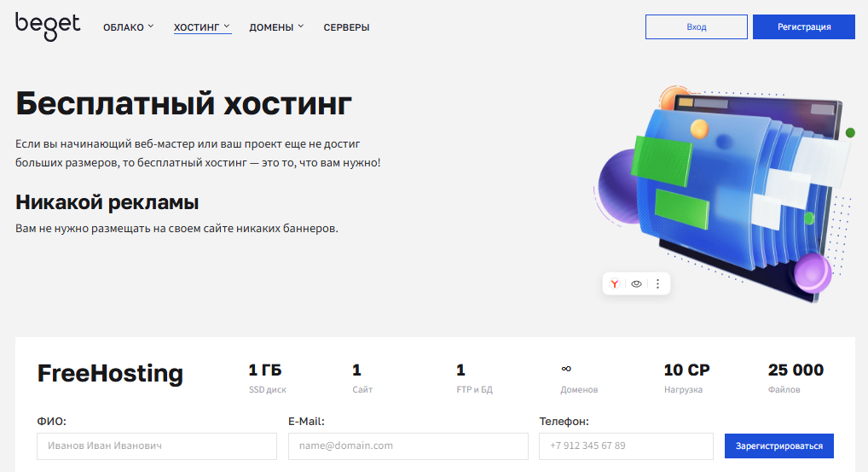This screenshot has height=472, width=868.
Task: Expand the ДОМЕНЫ dropdown chevron
Action: tap(301, 26)
